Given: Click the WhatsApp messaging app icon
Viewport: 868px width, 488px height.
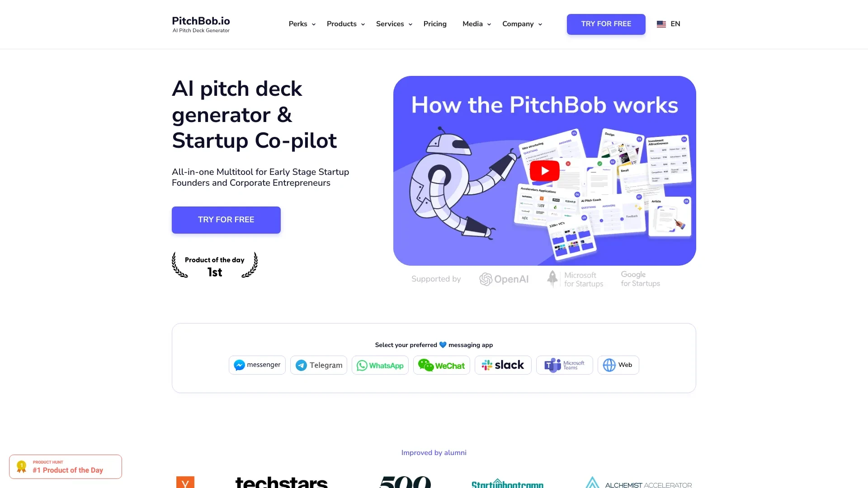Looking at the screenshot, I should click(x=380, y=365).
